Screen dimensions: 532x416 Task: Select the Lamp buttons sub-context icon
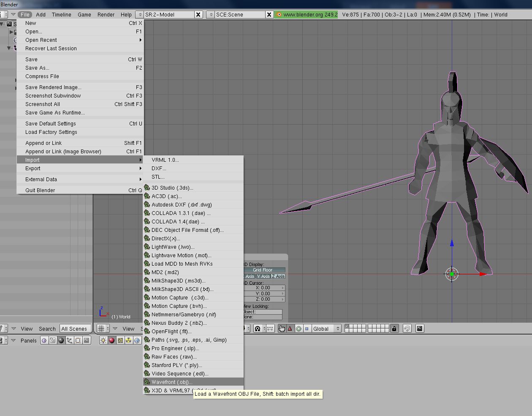pyautogui.click(x=103, y=340)
